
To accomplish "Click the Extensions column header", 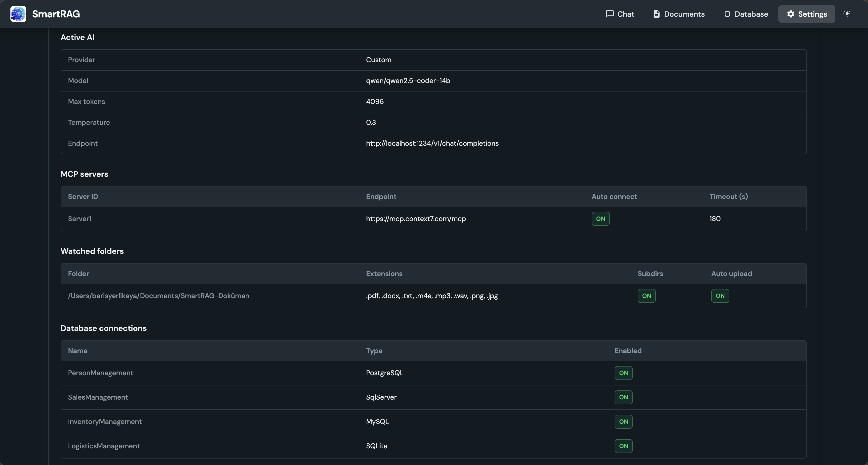I will pyautogui.click(x=384, y=274).
